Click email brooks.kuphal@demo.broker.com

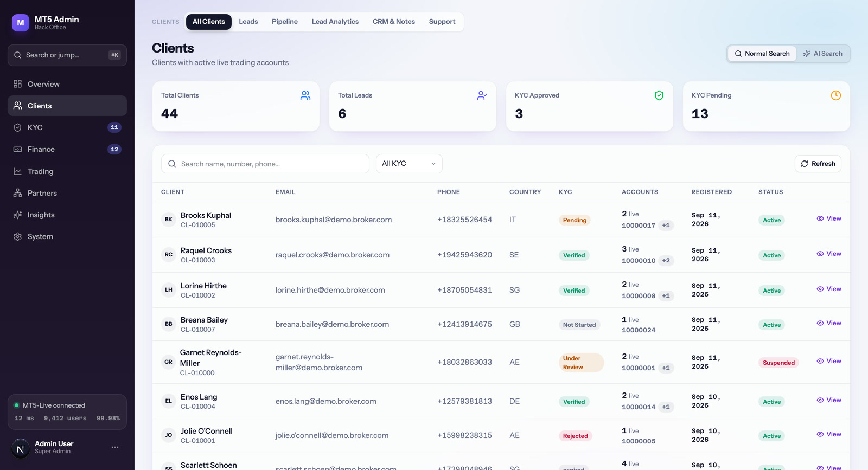click(334, 220)
